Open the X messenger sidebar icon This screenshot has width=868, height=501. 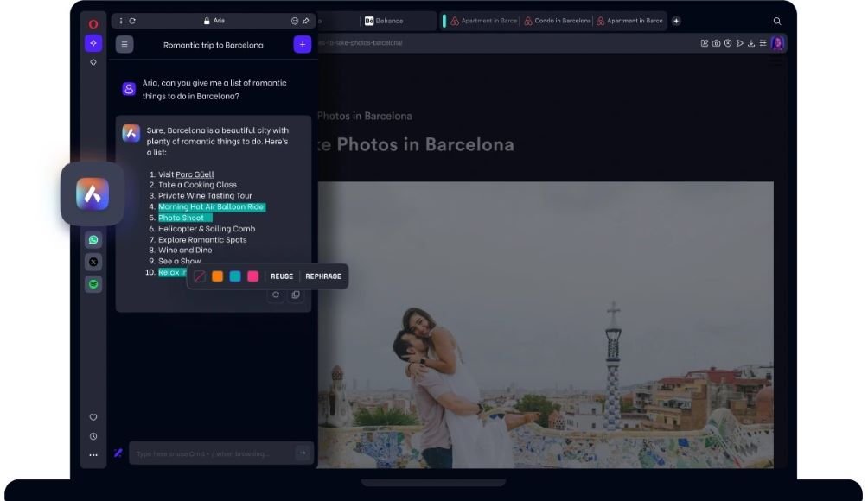pos(93,261)
